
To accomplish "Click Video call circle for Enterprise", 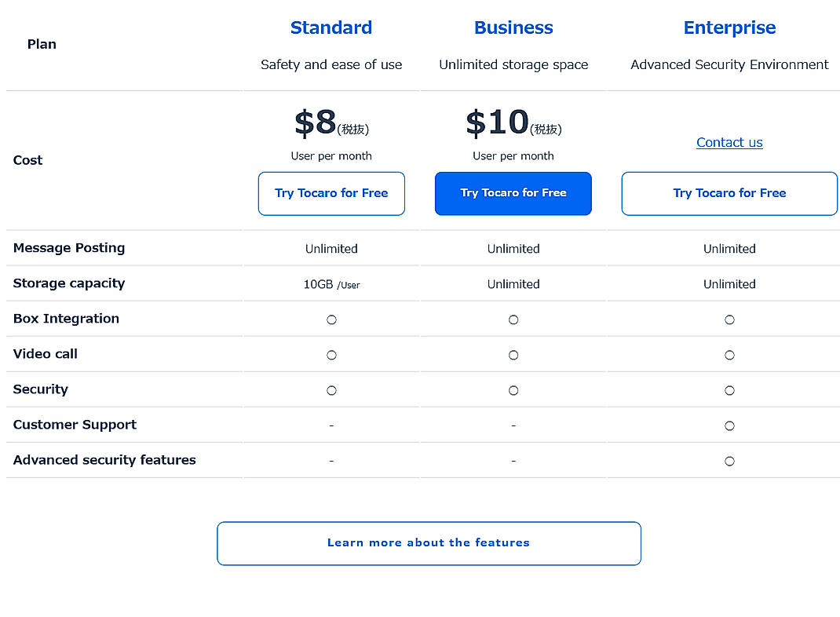I will (x=729, y=355).
